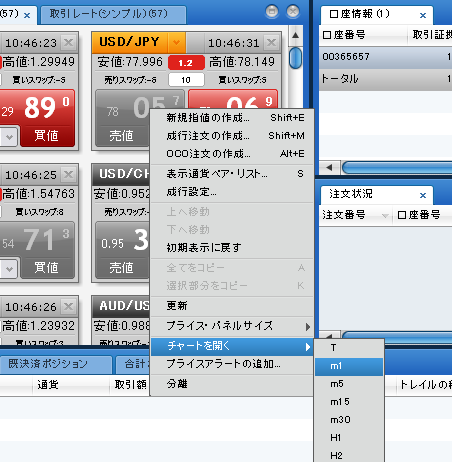Expand プライス・パネルサイズ submenu
Viewport: 452px width, 462px height.
(x=232, y=326)
